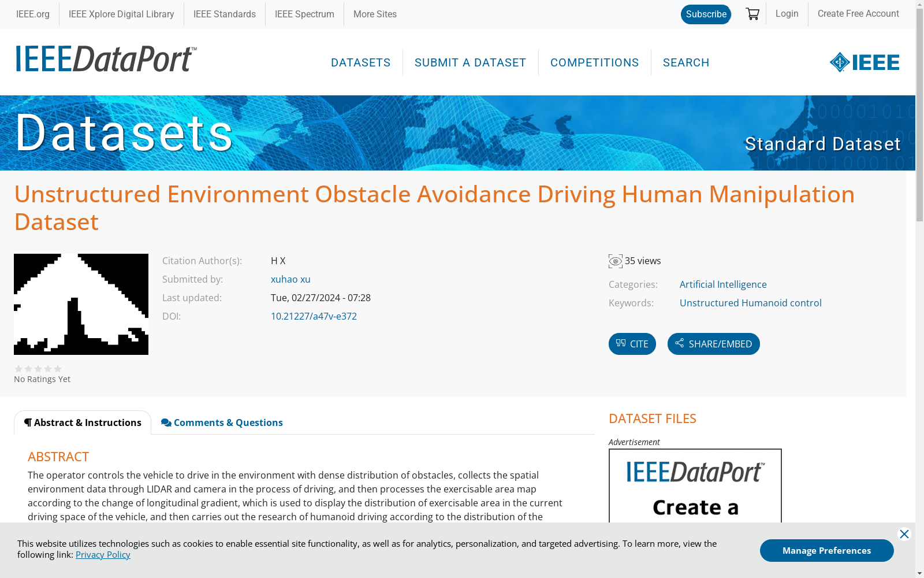
Task: Open the dataset preview thumbnail image
Action: pyautogui.click(x=81, y=304)
